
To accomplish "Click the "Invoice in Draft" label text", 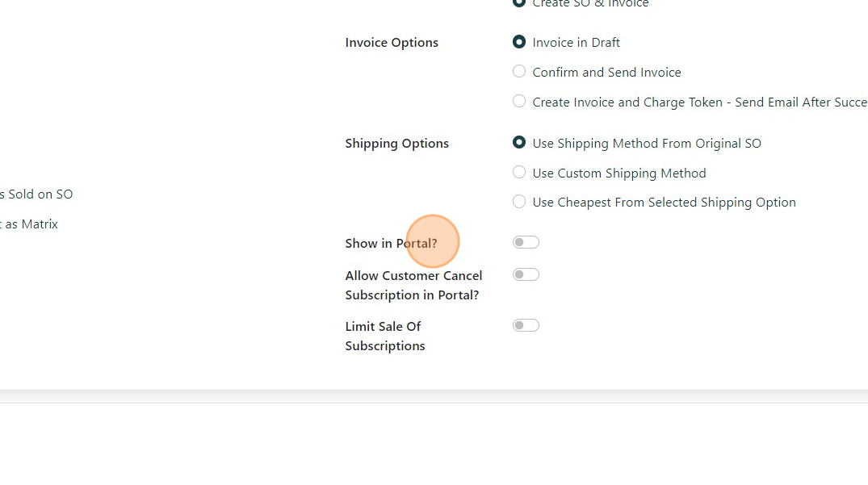I will tap(576, 43).
